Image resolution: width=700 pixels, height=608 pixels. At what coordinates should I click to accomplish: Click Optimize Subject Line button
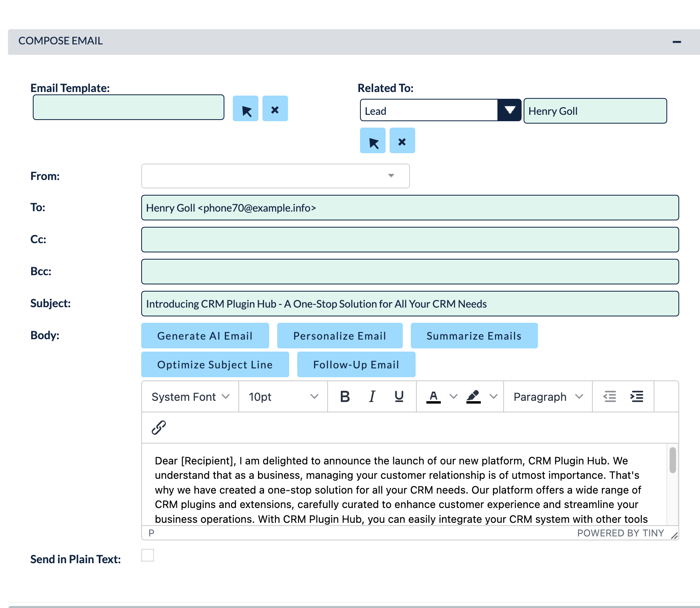point(215,364)
